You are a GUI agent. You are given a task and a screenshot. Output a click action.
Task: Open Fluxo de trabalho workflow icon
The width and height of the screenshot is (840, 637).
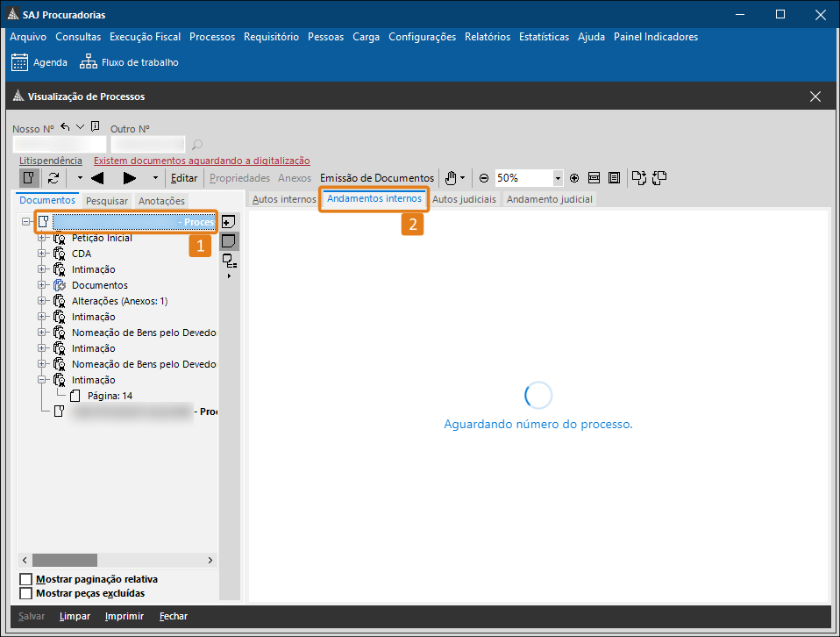click(89, 62)
